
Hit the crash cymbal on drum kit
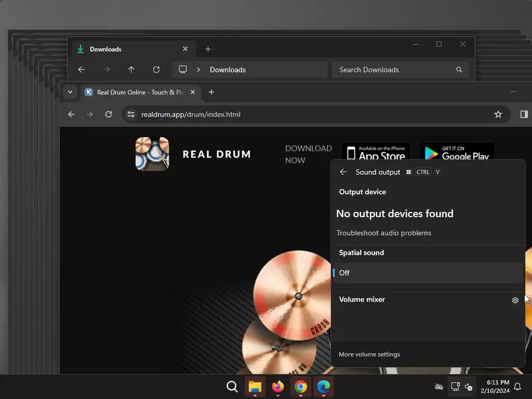tap(294, 295)
